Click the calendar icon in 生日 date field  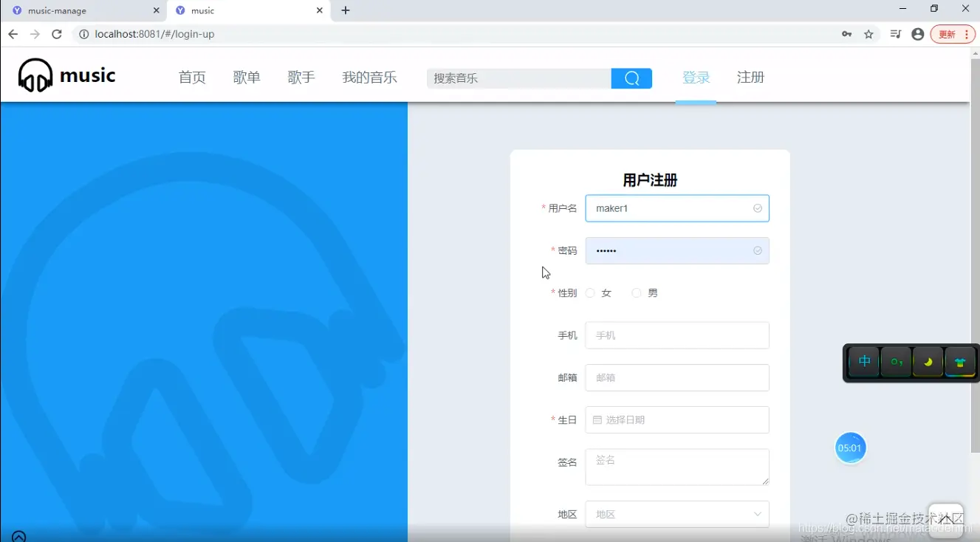click(x=597, y=419)
